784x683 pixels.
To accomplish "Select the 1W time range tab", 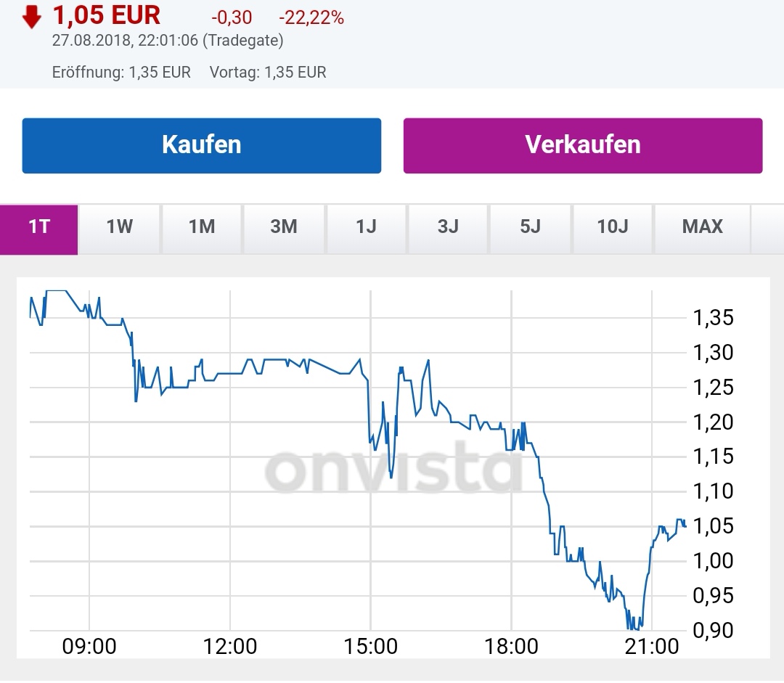I will [119, 228].
